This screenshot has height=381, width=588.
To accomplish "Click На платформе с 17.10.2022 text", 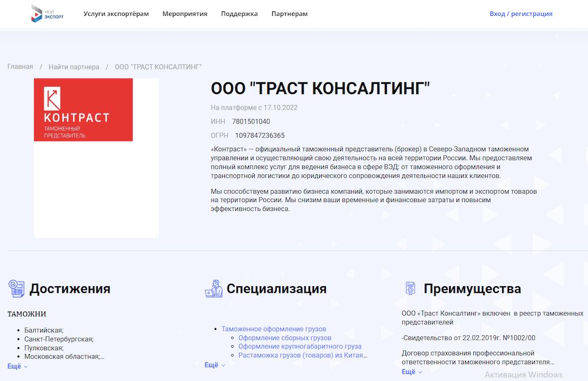I will [x=254, y=107].
